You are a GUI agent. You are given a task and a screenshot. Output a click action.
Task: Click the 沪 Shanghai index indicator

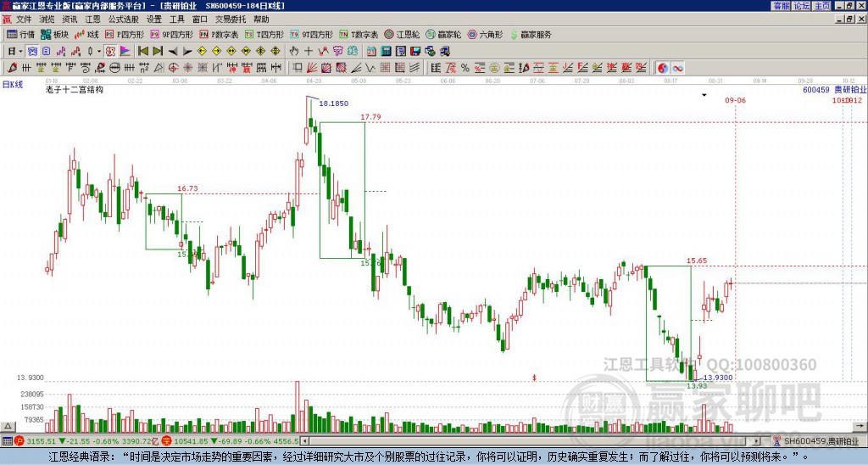point(19,441)
